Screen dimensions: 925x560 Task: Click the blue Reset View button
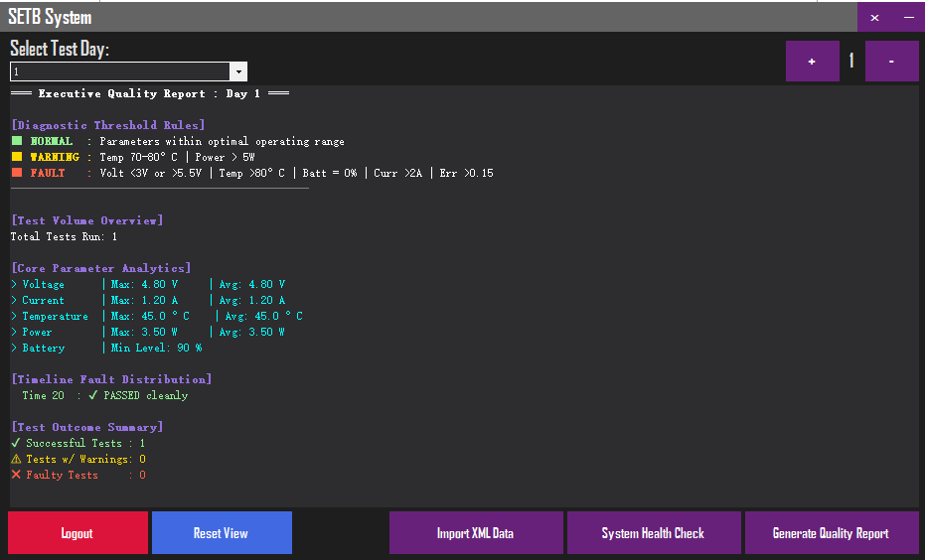(222, 533)
